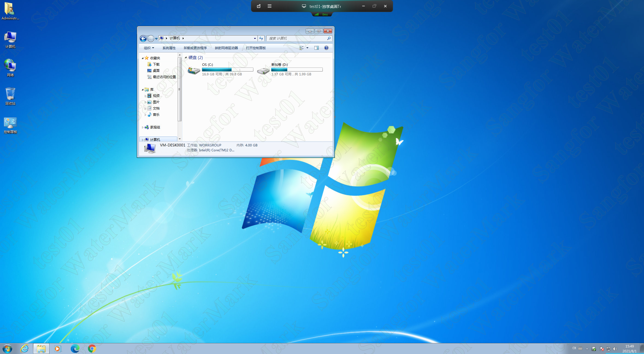Click the 回收站 desktop icon
Viewport: 644px width, 354px height.
pyautogui.click(x=10, y=96)
